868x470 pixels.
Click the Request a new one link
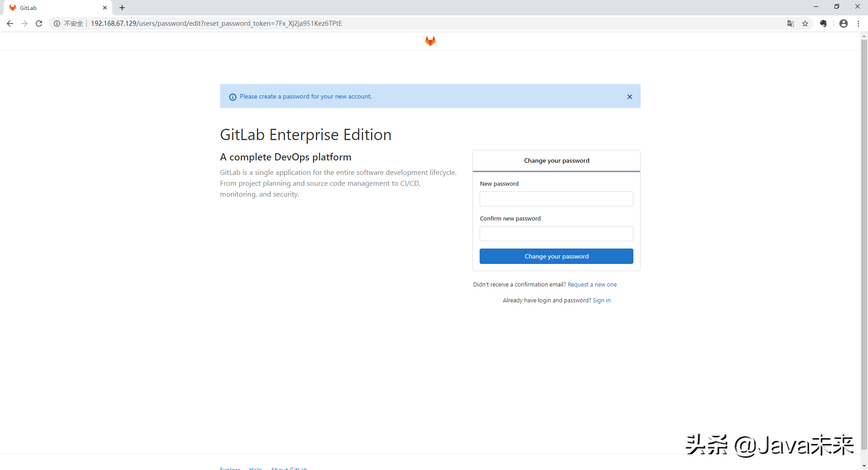click(592, 285)
